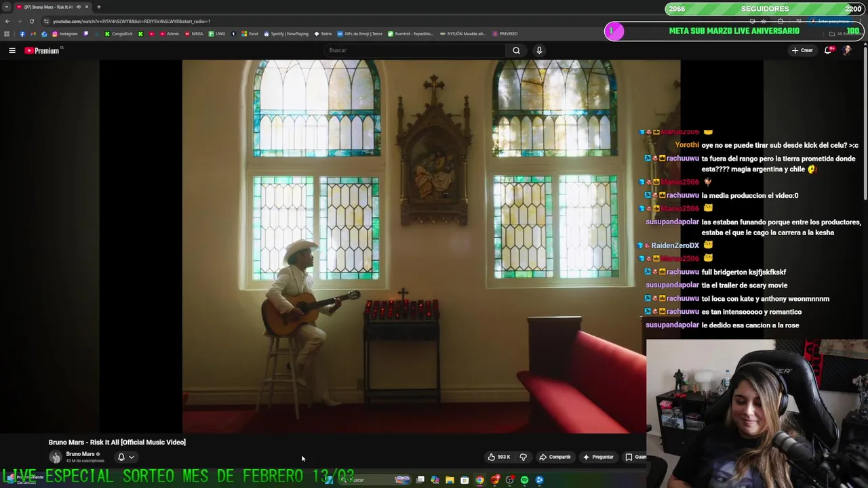Click the taskbar search box
This screenshot has width=868, height=488.
click(x=374, y=480)
